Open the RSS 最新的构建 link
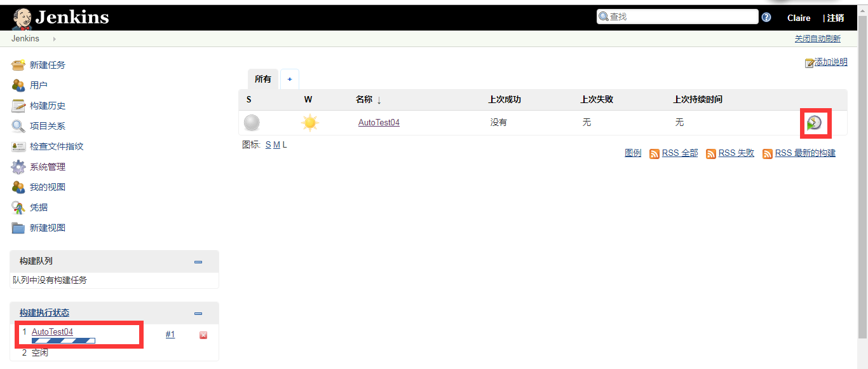 tap(805, 153)
